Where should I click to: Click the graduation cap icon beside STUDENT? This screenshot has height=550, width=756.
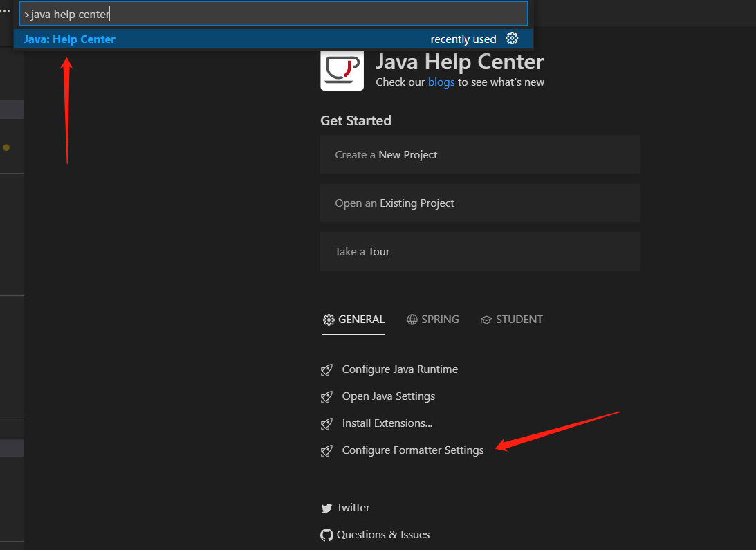(x=486, y=319)
